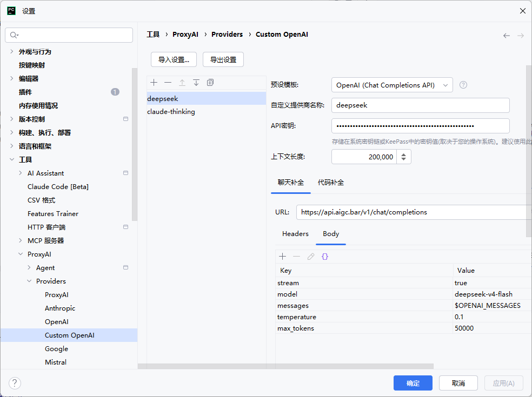This screenshot has height=397, width=532.
Task: Open the Body tab
Action: (331, 233)
